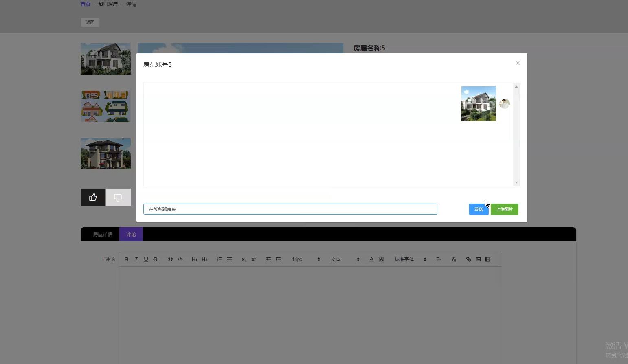Apply subscript formatting
Image resolution: width=628 pixels, height=364 pixels.
pyautogui.click(x=244, y=259)
